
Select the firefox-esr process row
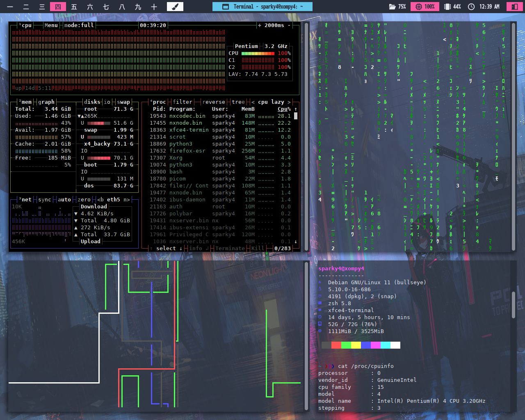pyautogui.click(x=187, y=151)
